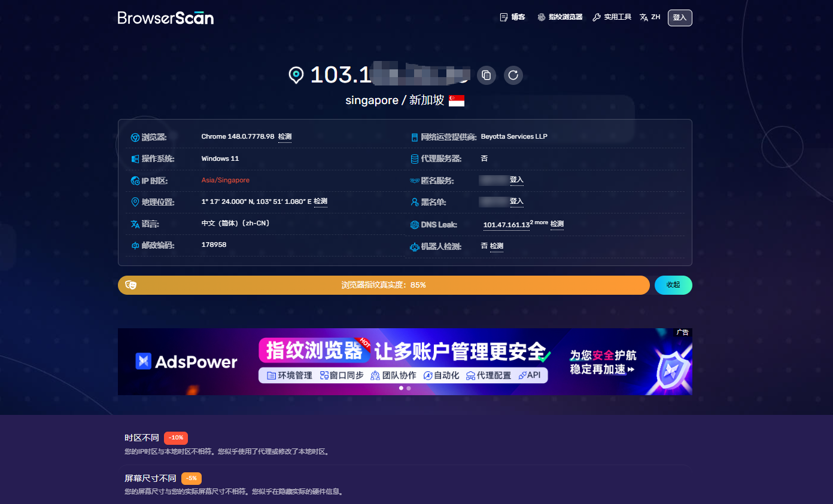Click the location pin icon beside IP address
This screenshot has height=504, width=833.
click(296, 75)
